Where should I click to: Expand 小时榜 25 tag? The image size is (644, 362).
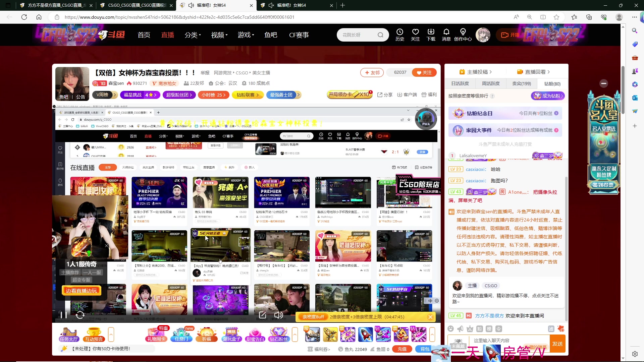[214, 95]
